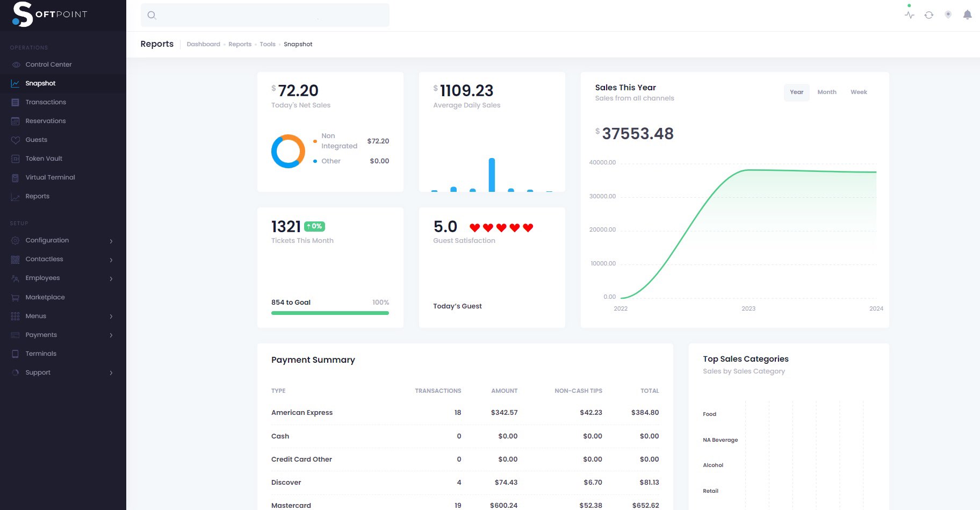Open the notifications bell icon

point(967,15)
